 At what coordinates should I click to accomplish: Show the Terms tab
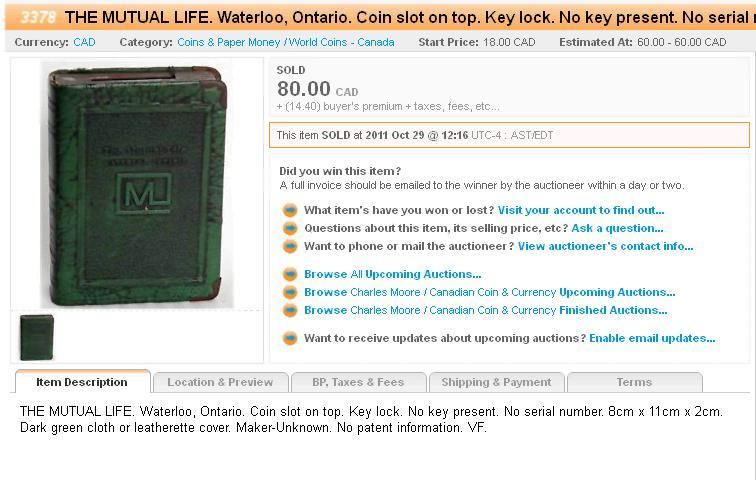(x=634, y=382)
